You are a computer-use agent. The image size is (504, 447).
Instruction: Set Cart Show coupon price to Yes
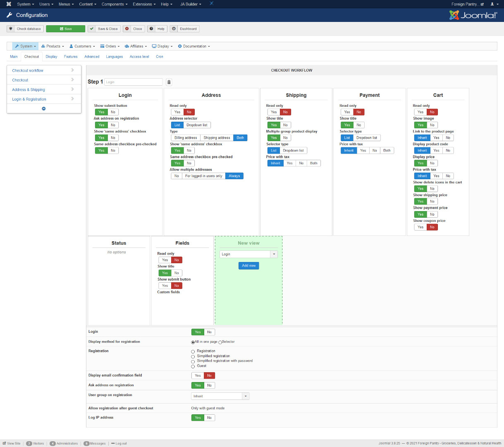[420, 227]
